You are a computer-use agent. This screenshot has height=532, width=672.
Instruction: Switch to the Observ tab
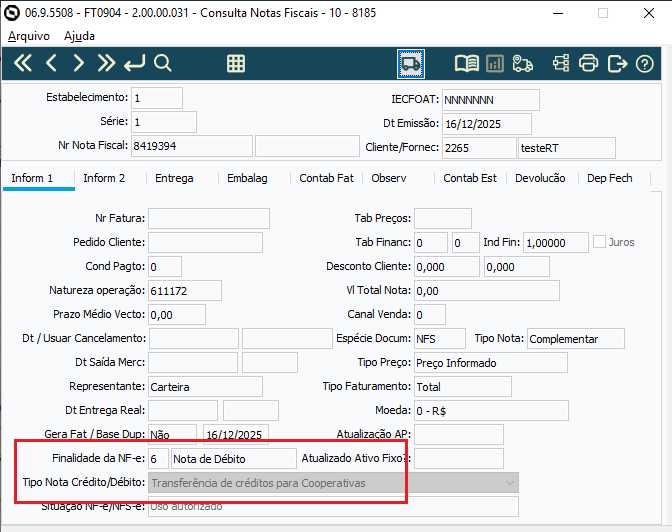(389, 178)
